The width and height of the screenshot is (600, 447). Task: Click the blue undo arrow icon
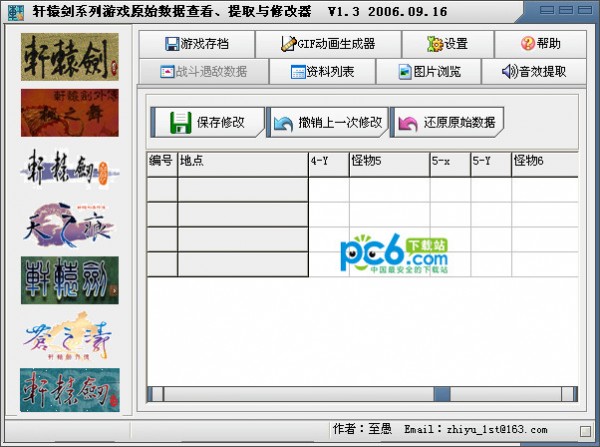(x=283, y=124)
